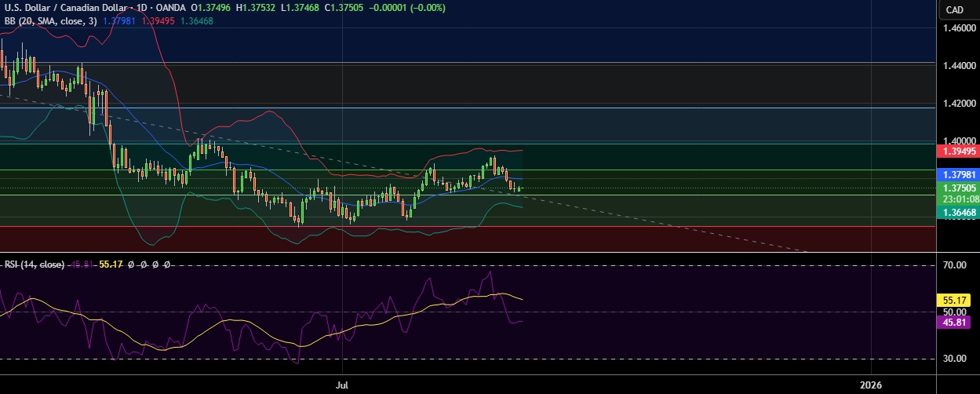
Task: Click the low price L1.37468
Action: pyautogui.click(x=301, y=8)
